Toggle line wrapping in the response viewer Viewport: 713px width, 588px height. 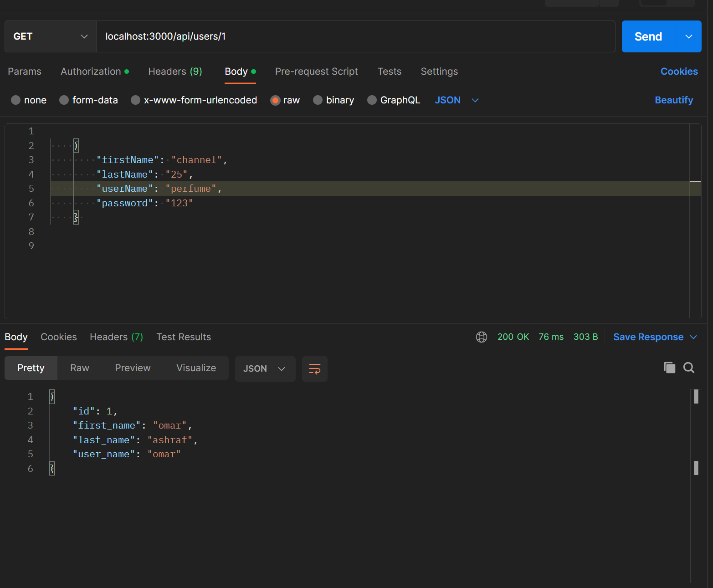[314, 368]
